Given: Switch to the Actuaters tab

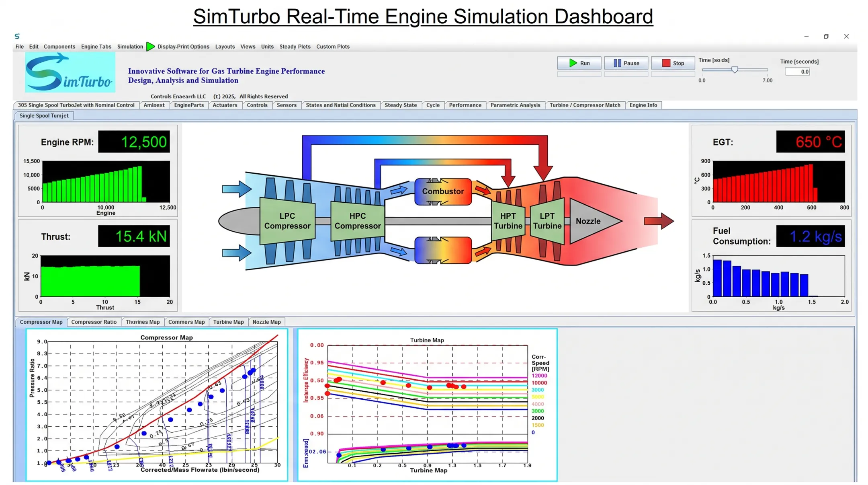Looking at the screenshot, I should 225,105.
